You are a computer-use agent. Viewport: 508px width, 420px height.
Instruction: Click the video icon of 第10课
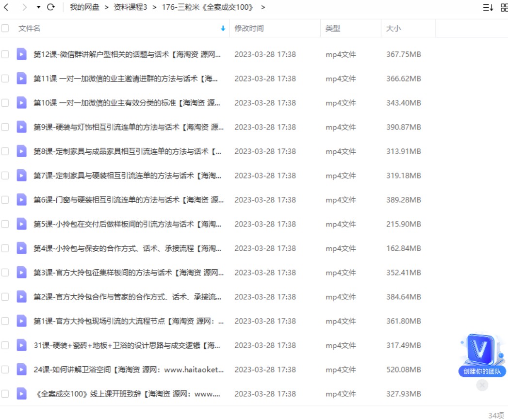[x=21, y=103]
